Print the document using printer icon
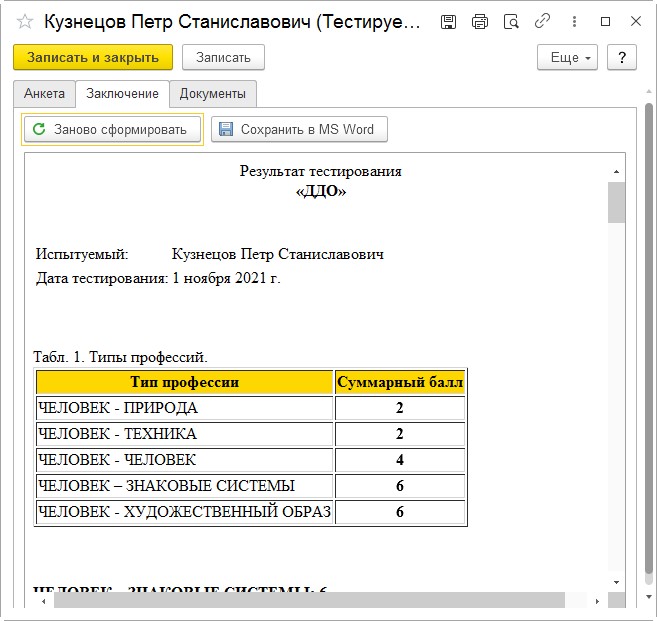Screen dimensions: 657x621 [x=480, y=21]
